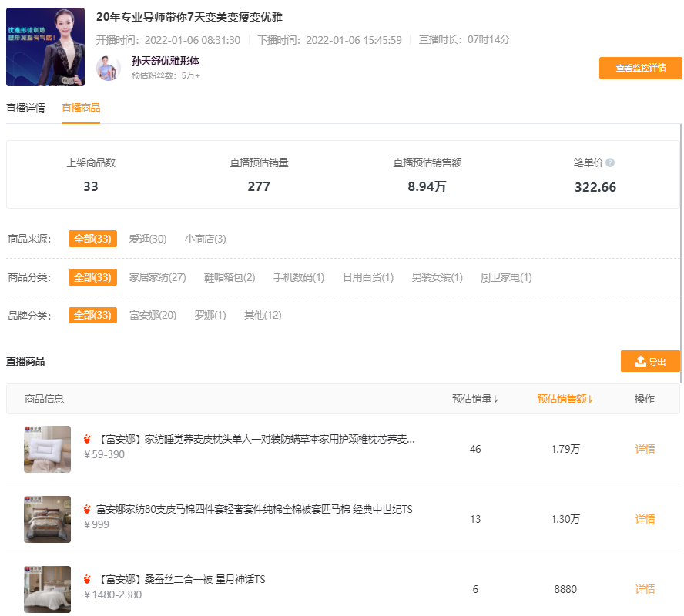Sort by 预估销售额 column header
Image resolution: width=684 pixels, height=616 pixels.
click(565, 399)
